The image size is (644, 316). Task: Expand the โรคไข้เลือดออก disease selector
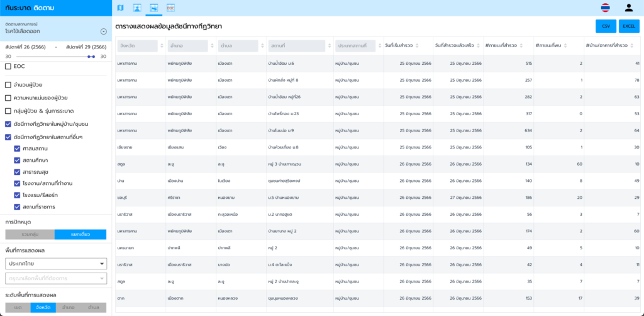(104, 31)
